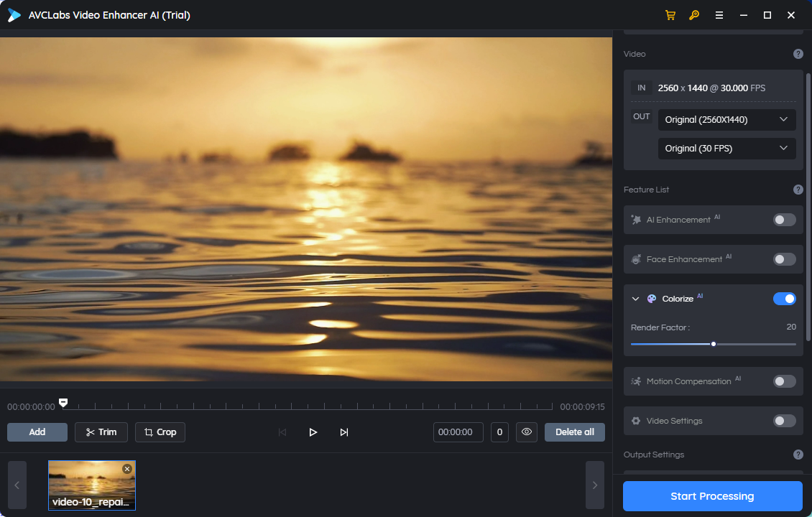The width and height of the screenshot is (812, 517).
Task: Open the Video section help icon
Action: tap(798, 53)
